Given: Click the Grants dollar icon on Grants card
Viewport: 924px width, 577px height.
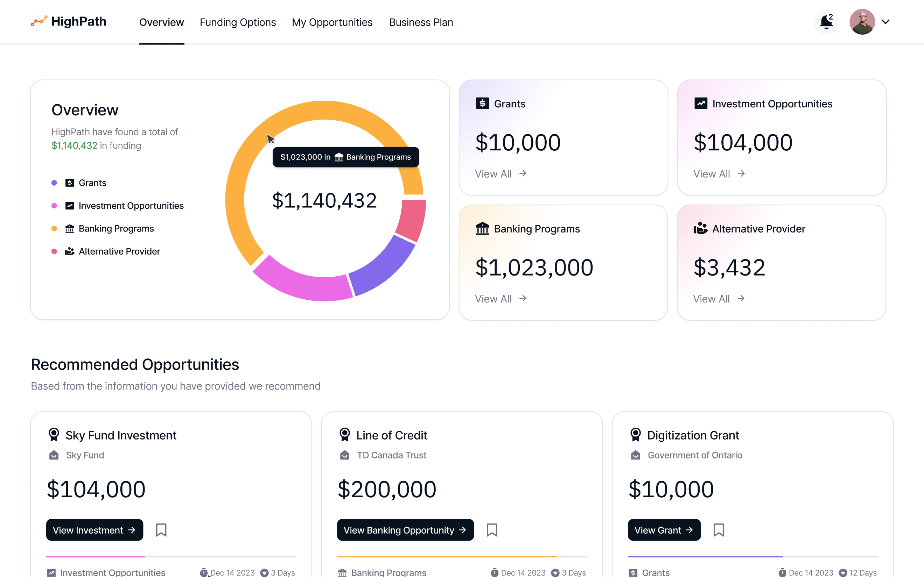Looking at the screenshot, I should [482, 104].
